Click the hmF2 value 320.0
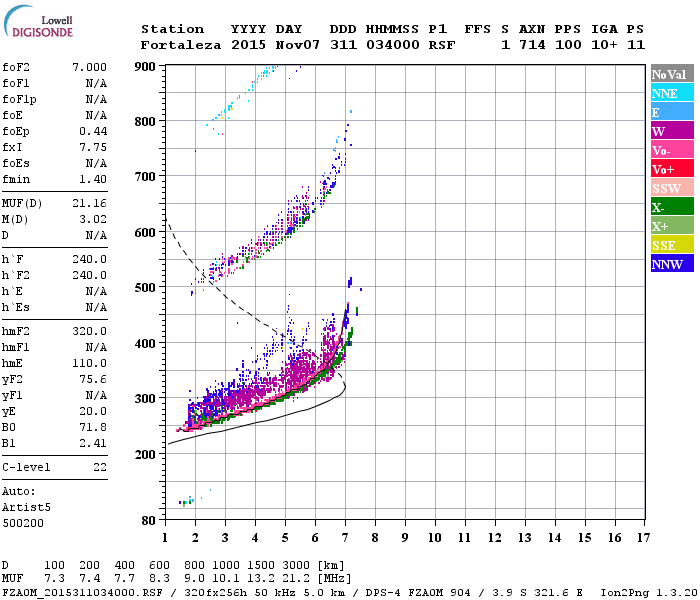The width and height of the screenshot is (700, 600). click(x=89, y=331)
